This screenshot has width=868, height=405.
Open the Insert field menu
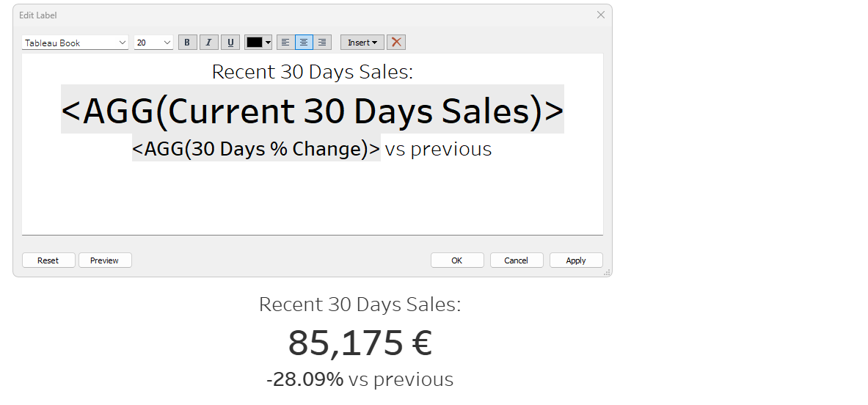[362, 43]
